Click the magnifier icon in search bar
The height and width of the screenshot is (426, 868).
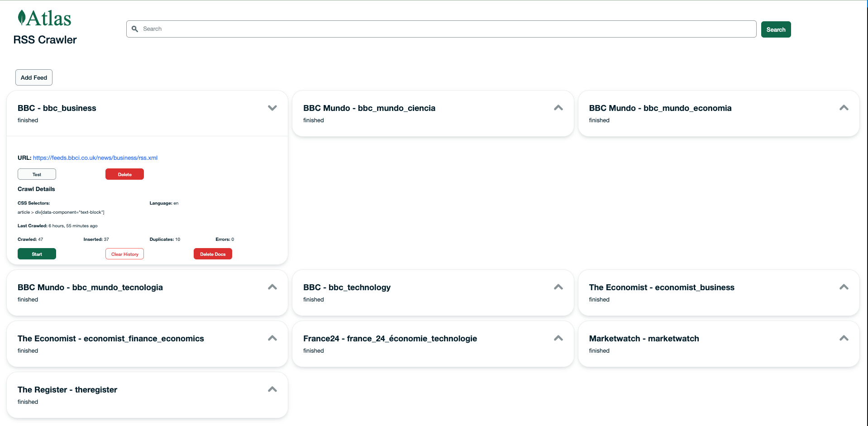[135, 29]
